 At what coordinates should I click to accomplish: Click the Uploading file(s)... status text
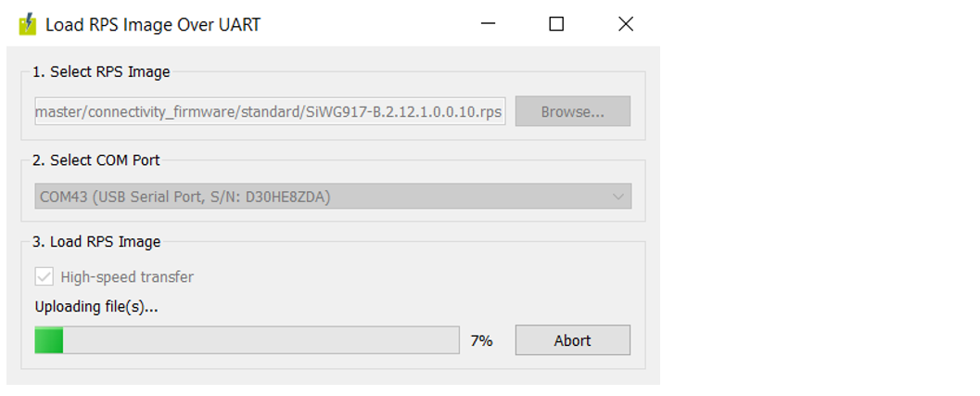(x=96, y=307)
